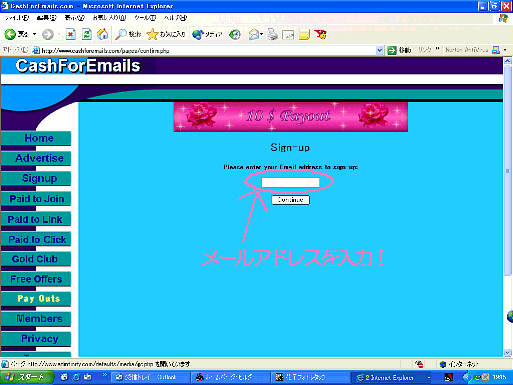Open the Mail envelope toolbar icon
Image resolution: width=513 pixels, height=385 pixels.
point(254,34)
